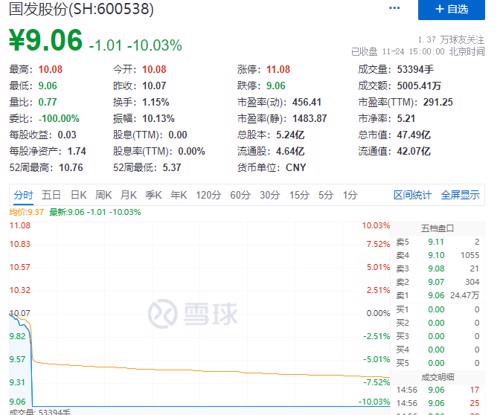Switch to 120分 interval chart

click(208, 195)
